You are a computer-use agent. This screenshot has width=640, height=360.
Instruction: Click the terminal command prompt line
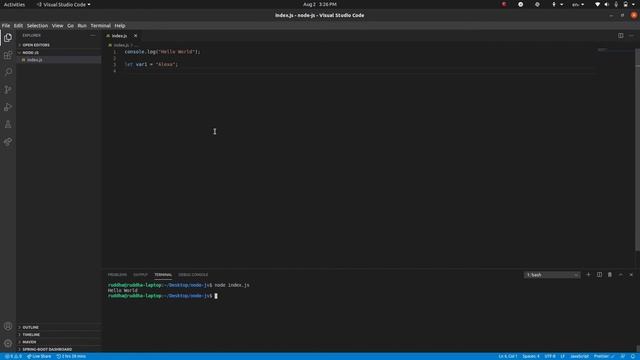tap(162, 296)
